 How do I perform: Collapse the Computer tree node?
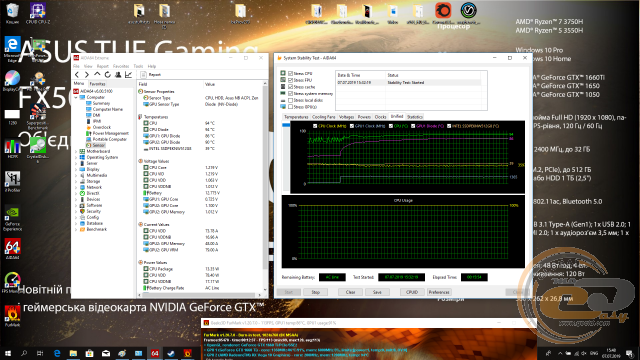tap(76, 98)
